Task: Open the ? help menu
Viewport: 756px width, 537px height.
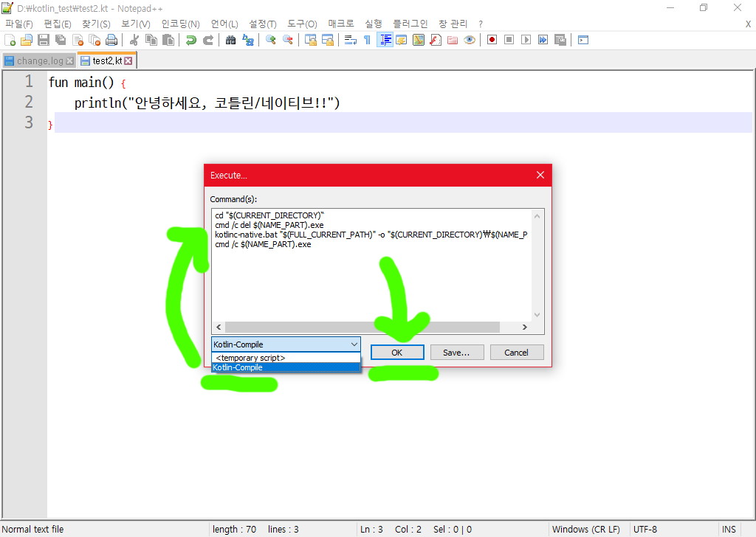Action: click(480, 24)
